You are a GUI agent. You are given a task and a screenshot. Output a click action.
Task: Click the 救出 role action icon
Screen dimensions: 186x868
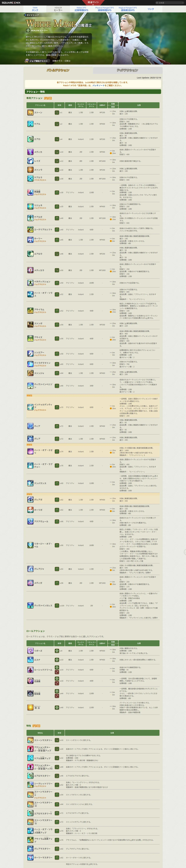point(30,707)
